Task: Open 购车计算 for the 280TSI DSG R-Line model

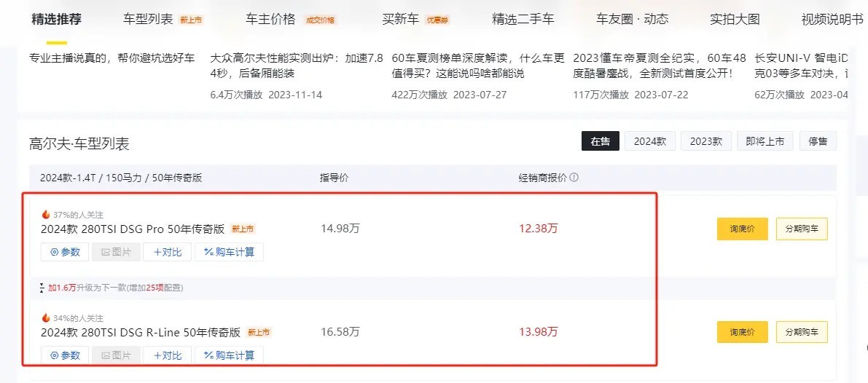Action: pos(230,355)
